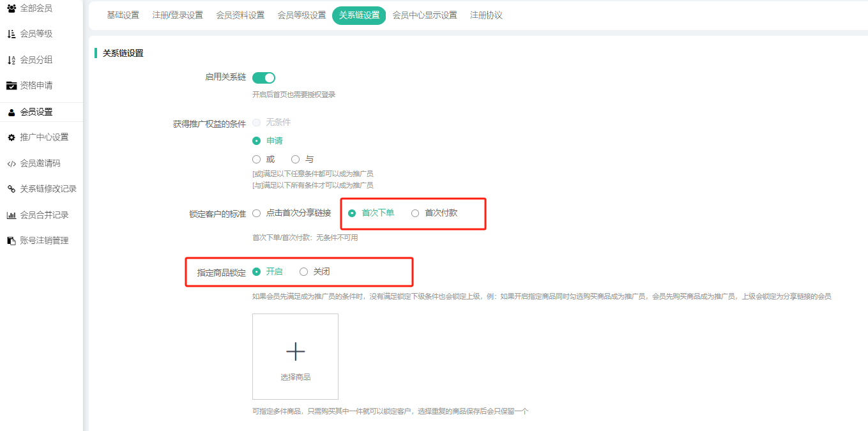Switch to the 基础设置 tab
This screenshot has height=431, width=868.
coord(123,15)
